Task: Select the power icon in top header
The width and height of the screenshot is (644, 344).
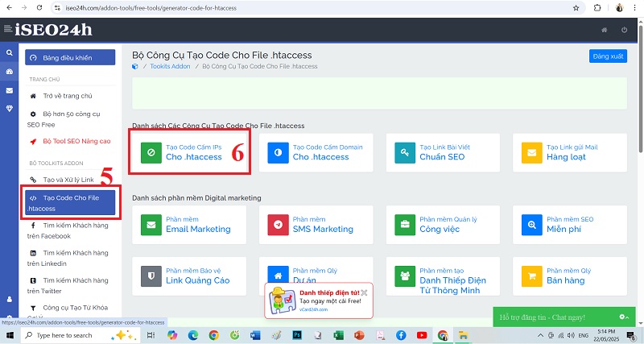Action: [x=625, y=30]
